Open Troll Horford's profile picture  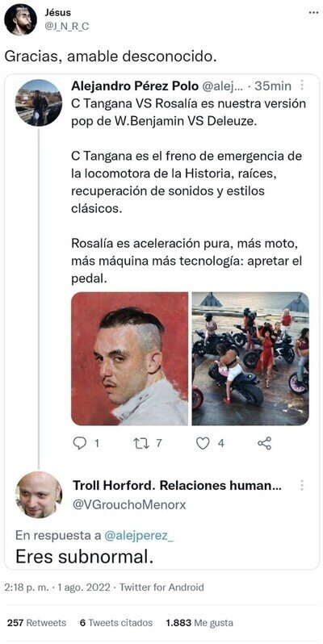pyautogui.click(x=39, y=495)
